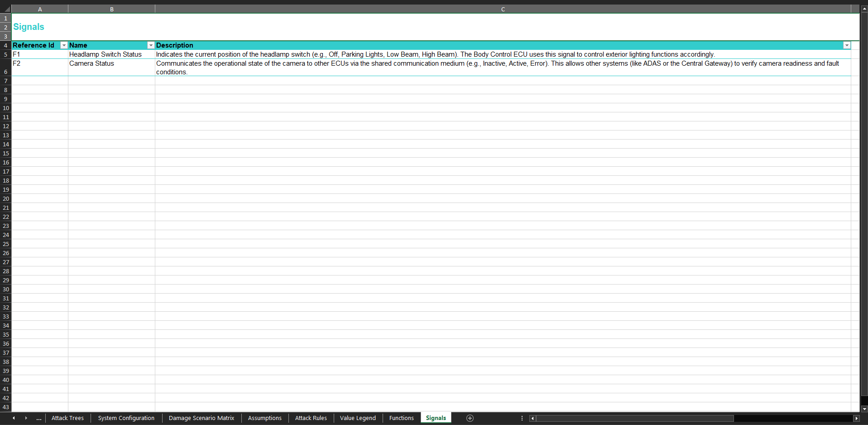Click the horizontal scrollbar thumb
This screenshot has height=425, width=868.
[634, 418]
